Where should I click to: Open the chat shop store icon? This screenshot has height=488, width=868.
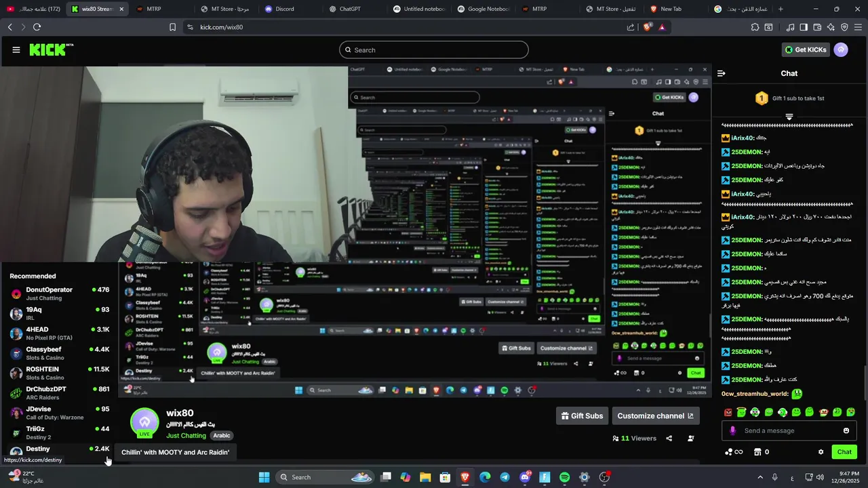pos(757,452)
